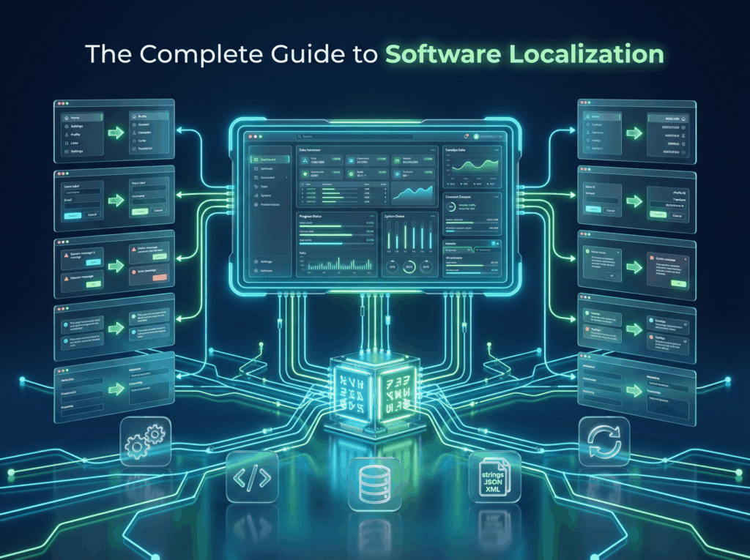Click the code brackets icon tile
Viewport: 750px width, 560px height.
[x=252, y=477]
